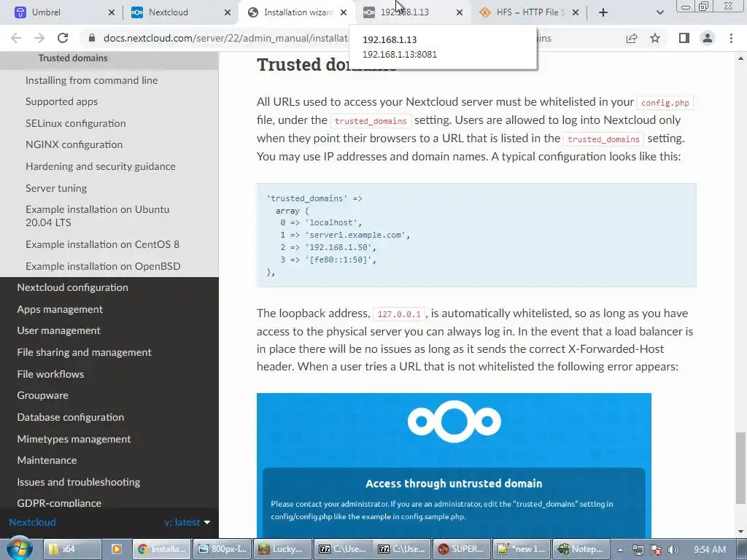Open Example installation on OpenBSD
The image size is (747, 560).
tap(103, 266)
